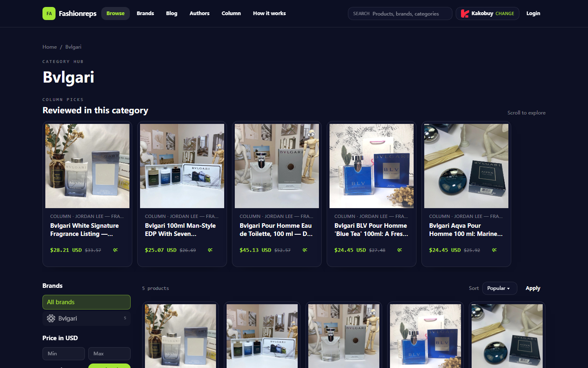This screenshot has width=588, height=368.
Task: Open the Bvlgari BLV Pour Homme thumbnail
Action: coord(372,166)
